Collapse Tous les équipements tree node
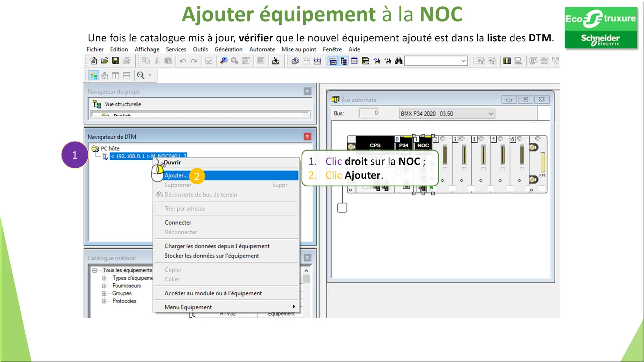The image size is (644, 362). (95, 270)
